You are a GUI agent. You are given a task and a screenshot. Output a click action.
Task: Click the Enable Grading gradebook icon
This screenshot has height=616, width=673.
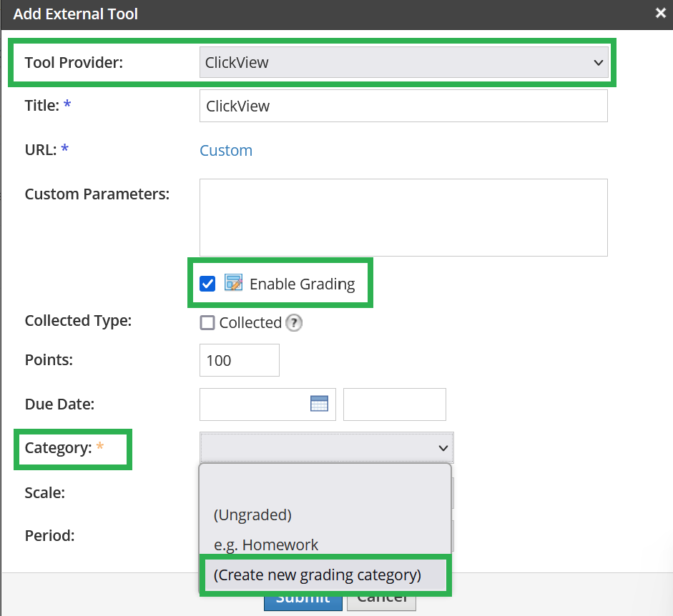pyautogui.click(x=233, y=283)
